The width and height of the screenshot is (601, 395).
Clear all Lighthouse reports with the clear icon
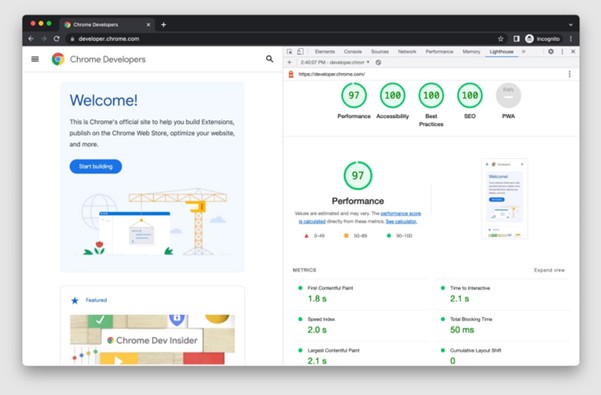pos(378,62)
